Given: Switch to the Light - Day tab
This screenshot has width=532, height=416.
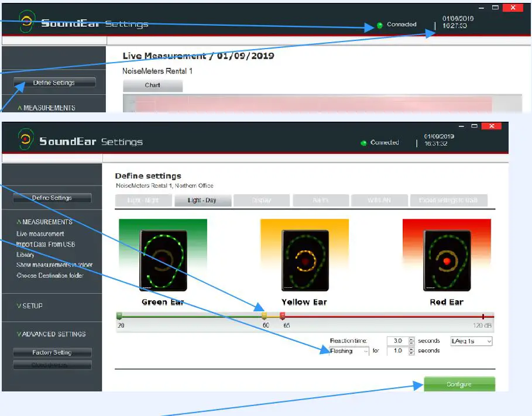Looking at the screenshot, I should 203,200.
